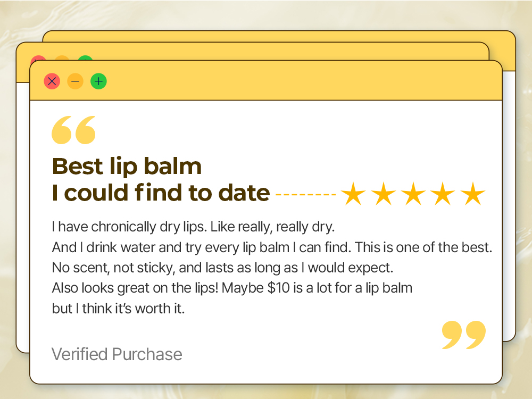Click the line starting "And I drink water"
This screenshot has width=532, height=399.
(272, 248)
